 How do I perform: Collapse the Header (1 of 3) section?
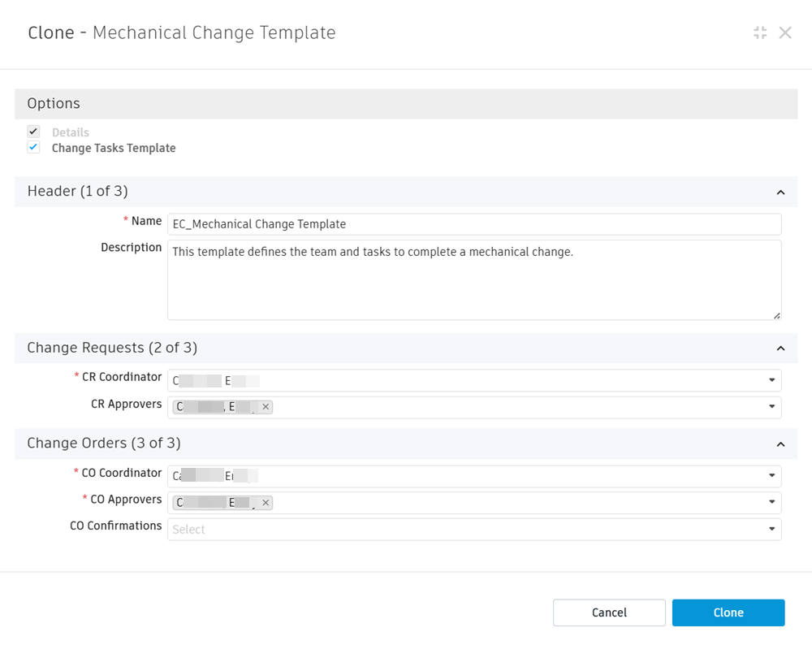click(x=780, y=193)
